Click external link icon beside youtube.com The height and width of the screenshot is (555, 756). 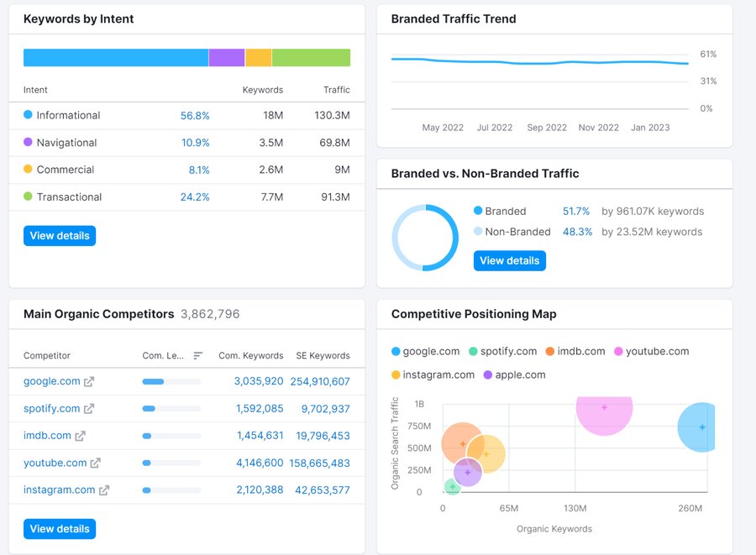click(x=96, y=463)
